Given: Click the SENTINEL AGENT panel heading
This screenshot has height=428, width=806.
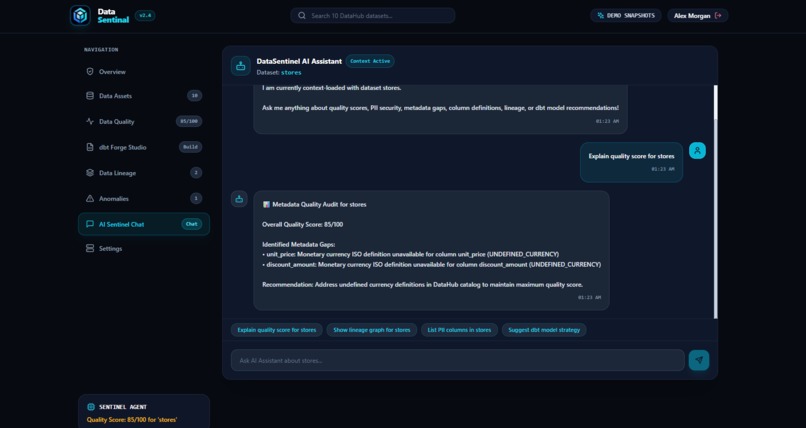Looking at the screenshot, I should (123, 407).
